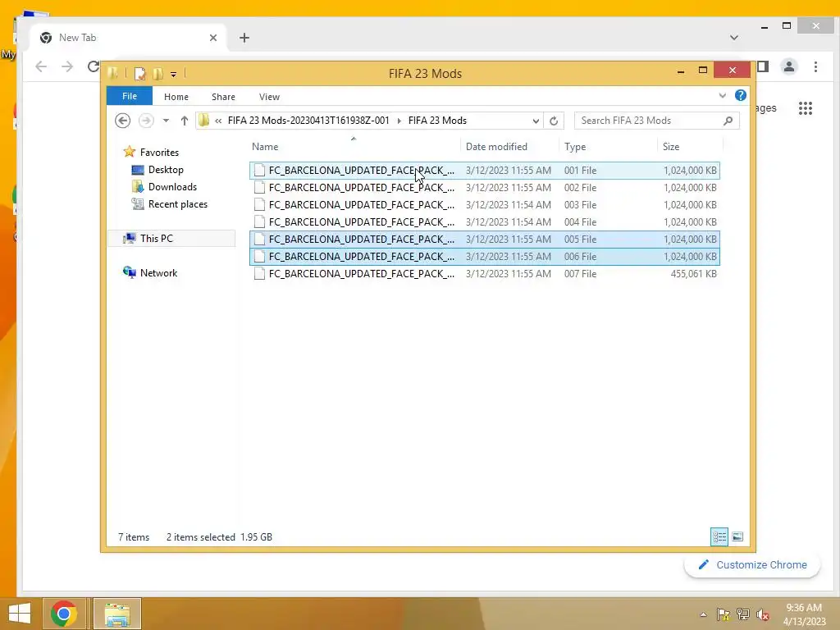This screenshot has height=630, width=840.
Task: Select the 001 File face pack
Action: click(484, 171)
